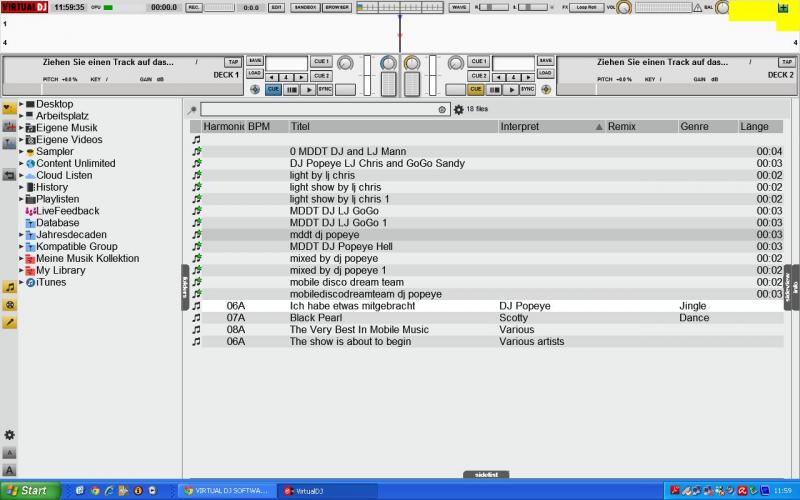
Task: Click the Windows Start button
Action: pyautogui.click(x=30, y=490)
